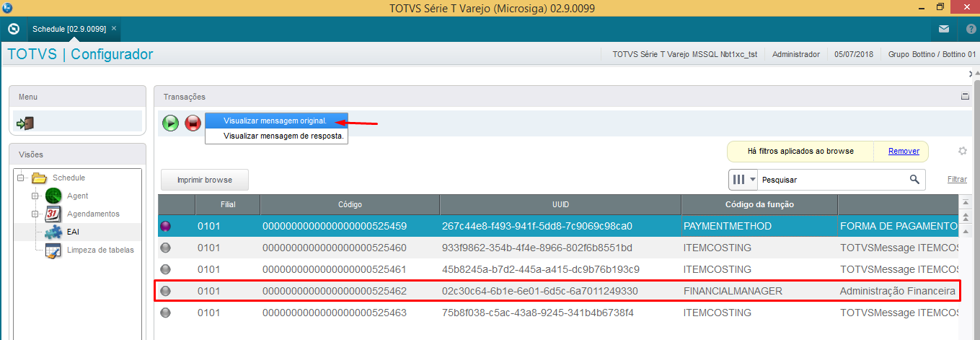Click status dot of FINANCIALMANAGER row
Image resolution: width=980 pixels, height=340 pixels.
166,291
